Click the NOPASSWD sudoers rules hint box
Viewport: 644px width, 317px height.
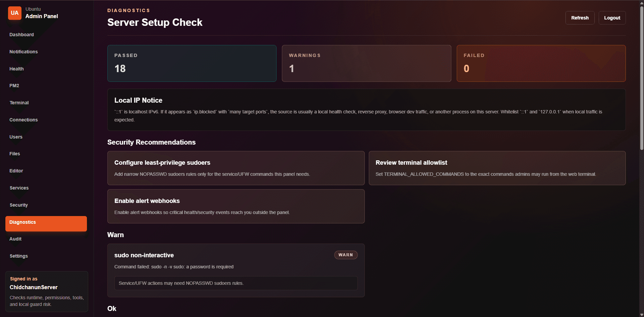point(236,283)
